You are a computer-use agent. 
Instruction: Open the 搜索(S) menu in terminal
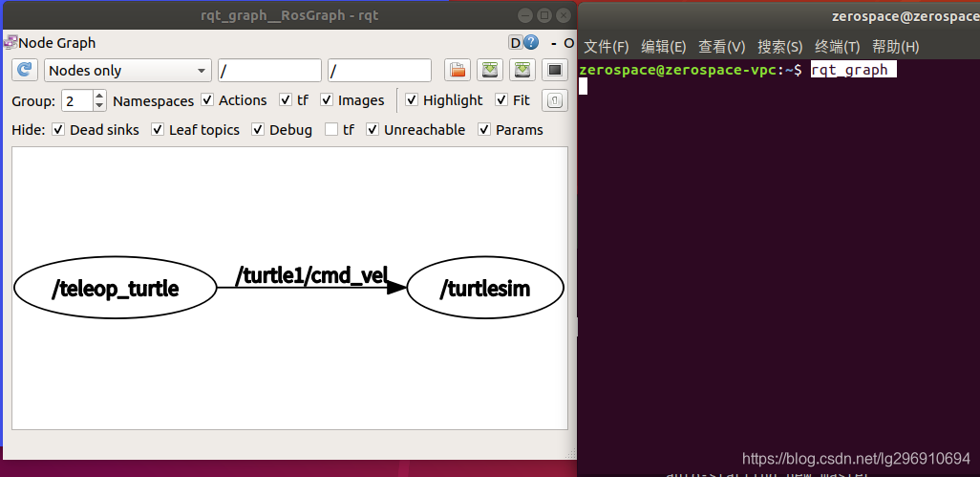pos(779,47)
